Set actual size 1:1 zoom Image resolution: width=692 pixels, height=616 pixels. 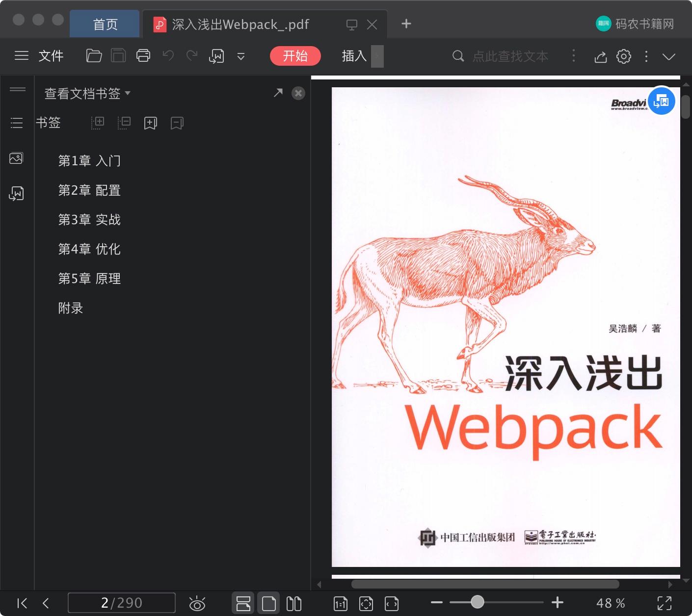coord(341,604)
